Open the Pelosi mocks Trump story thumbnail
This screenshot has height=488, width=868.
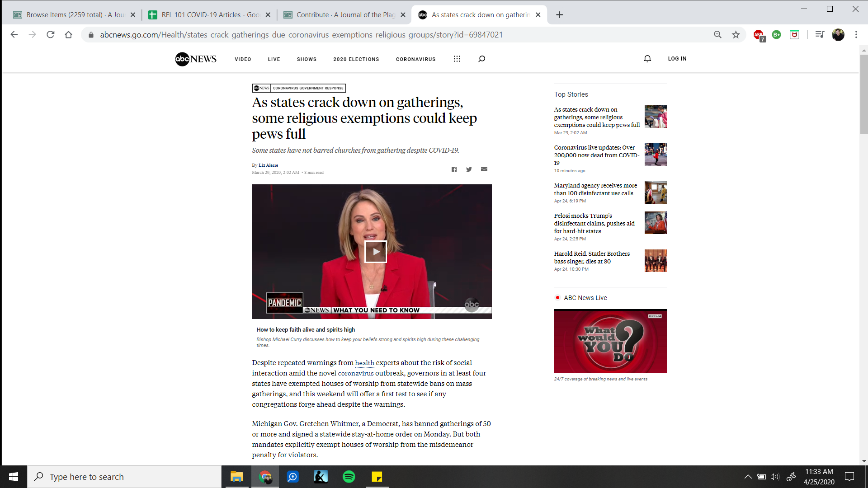coord(656,223)
